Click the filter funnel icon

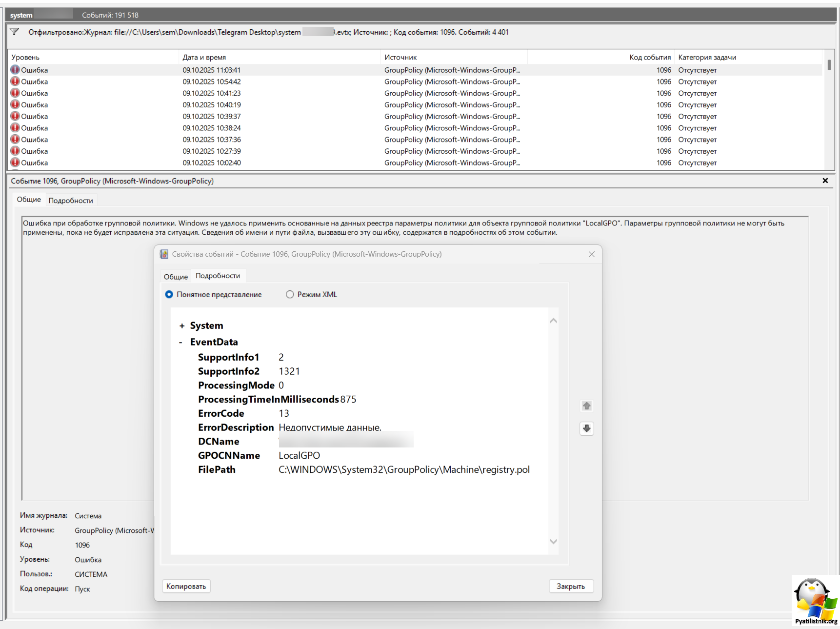(15, 32)
